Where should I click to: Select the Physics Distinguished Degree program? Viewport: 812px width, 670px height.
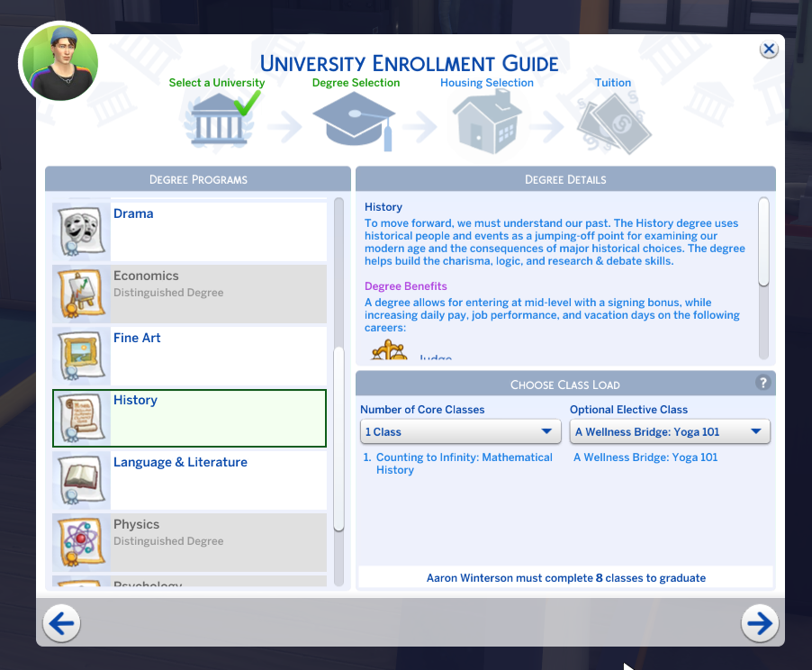(x=190, y=542)
